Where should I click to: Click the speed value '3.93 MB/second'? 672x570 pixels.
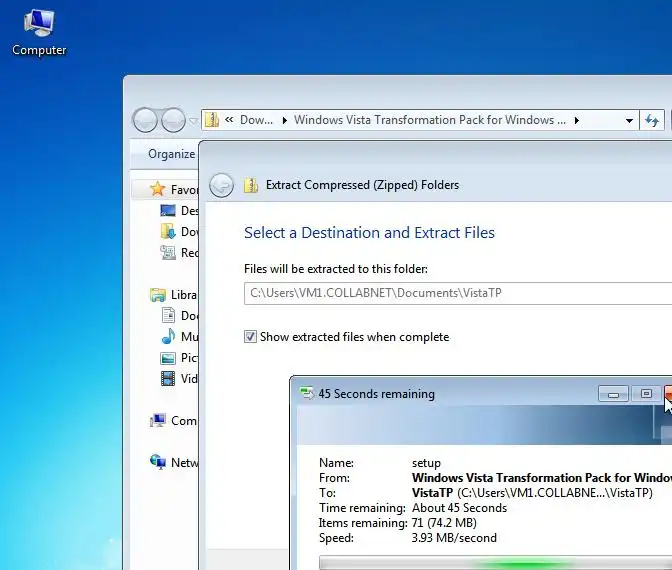[x=454, y=538]
